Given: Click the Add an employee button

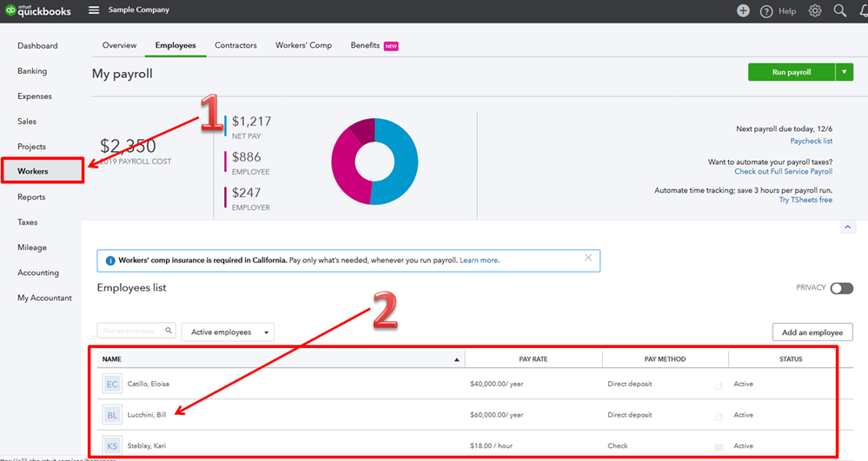Looking at the screenshot, I should 812,333.
